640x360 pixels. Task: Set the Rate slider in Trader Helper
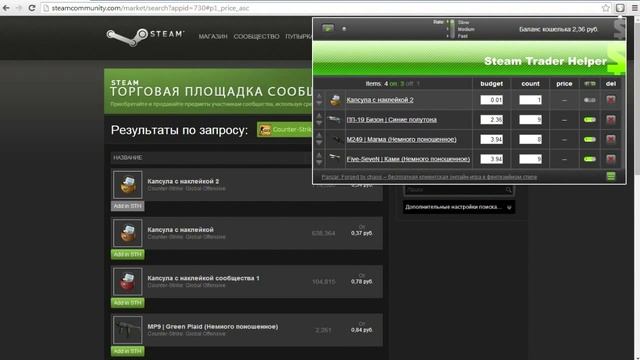click(x=452, y=29)
